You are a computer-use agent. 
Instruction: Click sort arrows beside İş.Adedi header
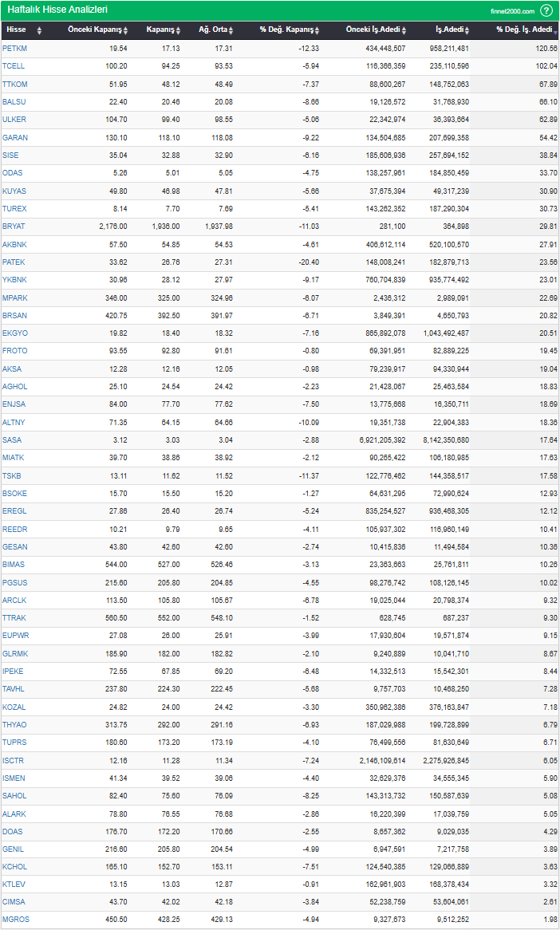pos(471,30)
